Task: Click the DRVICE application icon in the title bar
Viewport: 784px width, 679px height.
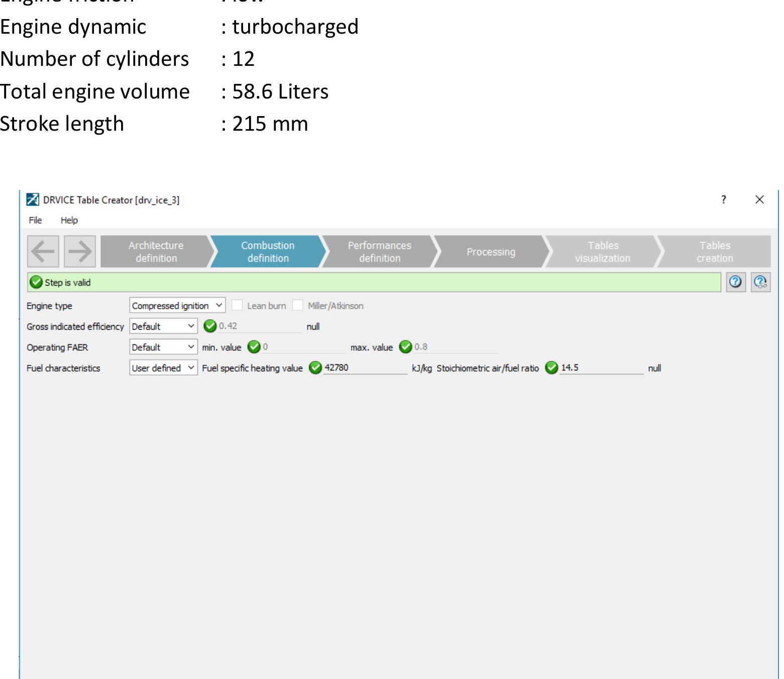Action: click(x=32, y=199)
